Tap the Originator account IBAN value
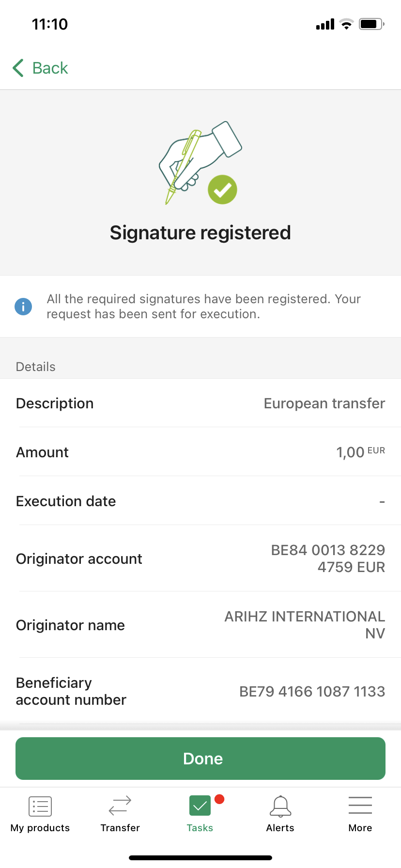This screenshot has width=401, height=868. (328, 558)
